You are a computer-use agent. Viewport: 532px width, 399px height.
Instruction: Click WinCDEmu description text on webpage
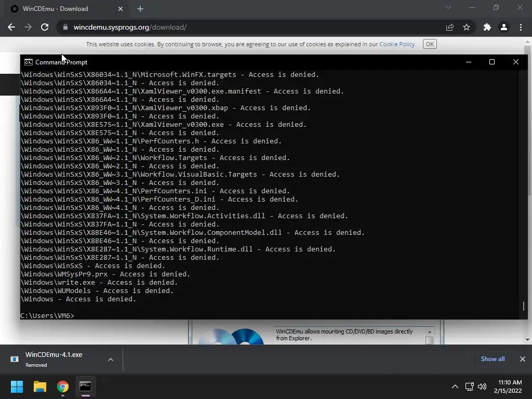point(344,335)
